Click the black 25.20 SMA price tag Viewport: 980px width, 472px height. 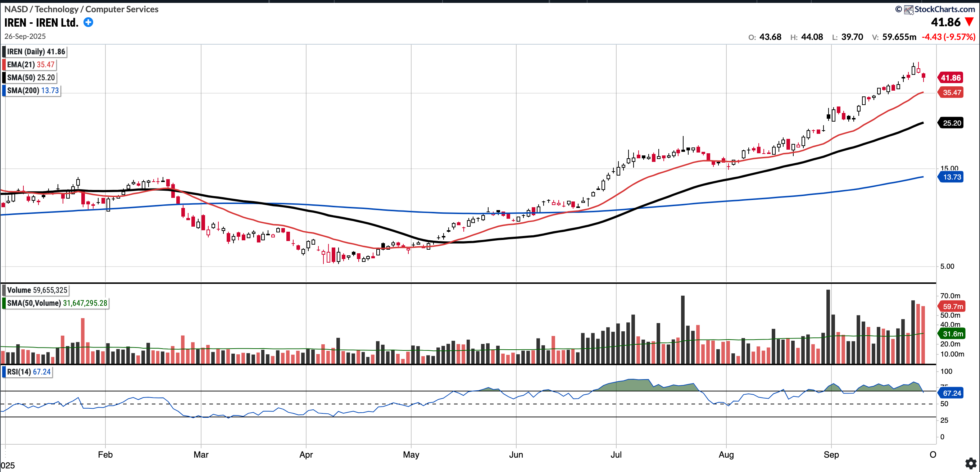(x=951, y=123)
